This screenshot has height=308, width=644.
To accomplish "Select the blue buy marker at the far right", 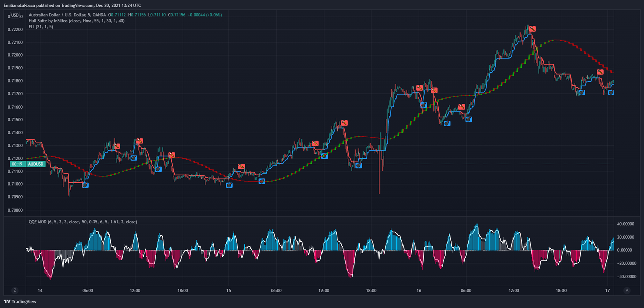I will pos(611,93).
